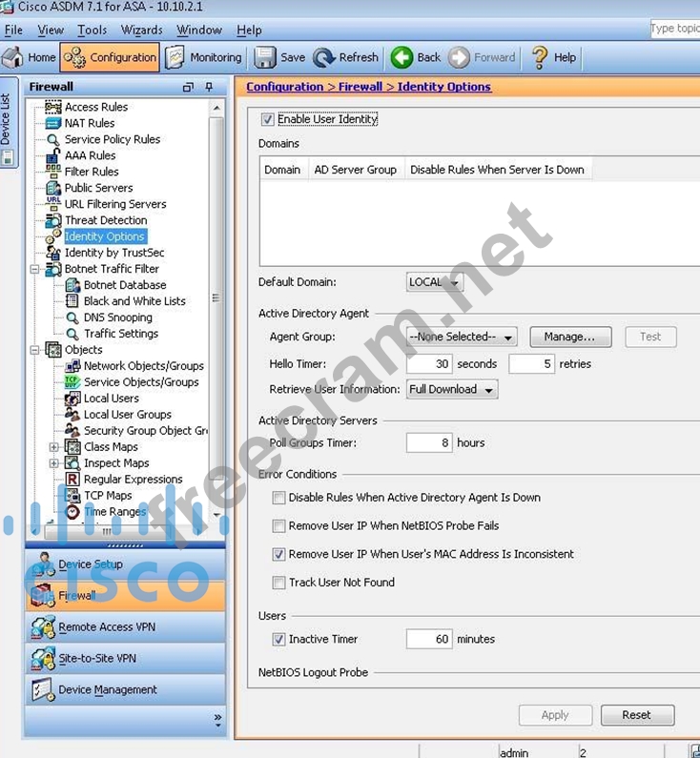The width and height of the screenshot is (700, 758).
Task: Click the Hello Timer seconds field
Action: coord(428,364)
